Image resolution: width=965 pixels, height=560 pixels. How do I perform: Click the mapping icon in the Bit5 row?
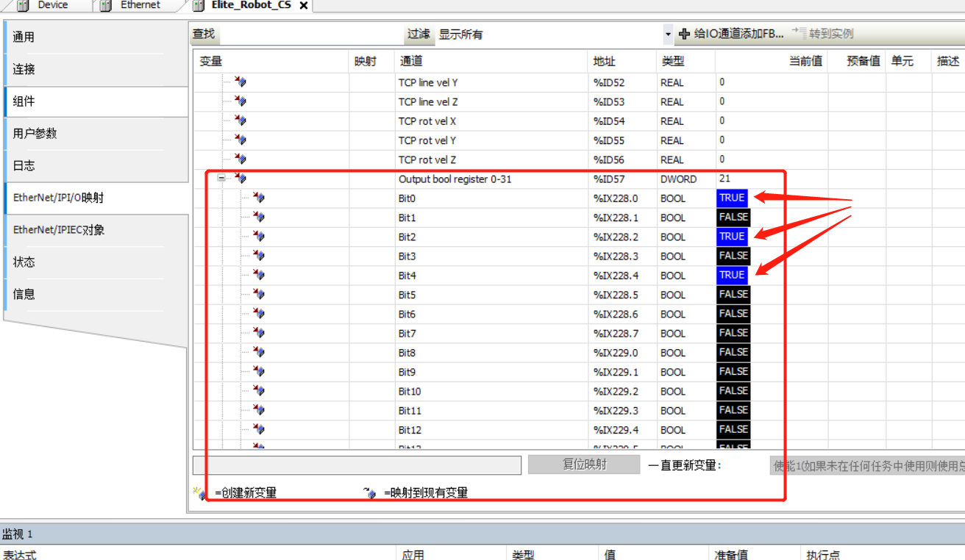258,295
